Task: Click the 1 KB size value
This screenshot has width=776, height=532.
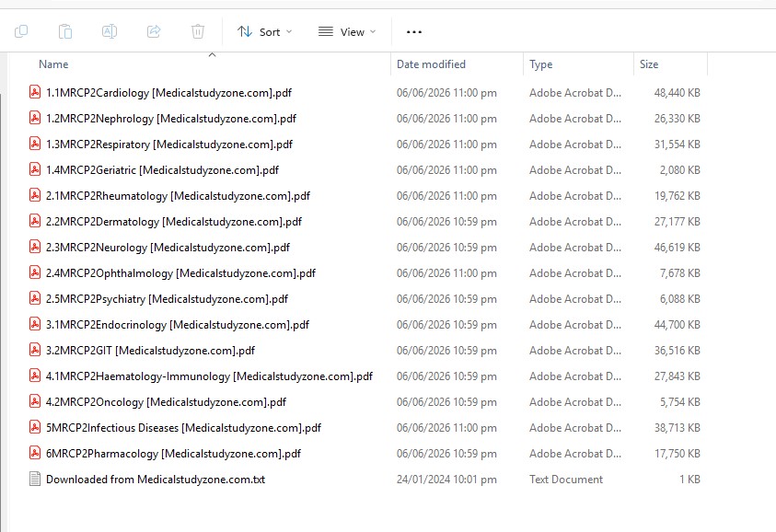Action: pyautogui.click(x=689, y=479)
